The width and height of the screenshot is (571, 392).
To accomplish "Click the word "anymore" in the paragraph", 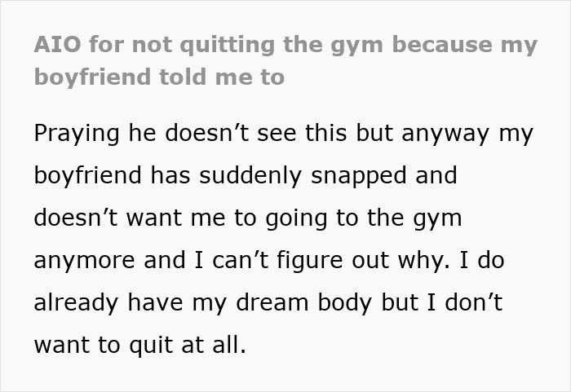I will pyautogui.click(x=85, y=262).
